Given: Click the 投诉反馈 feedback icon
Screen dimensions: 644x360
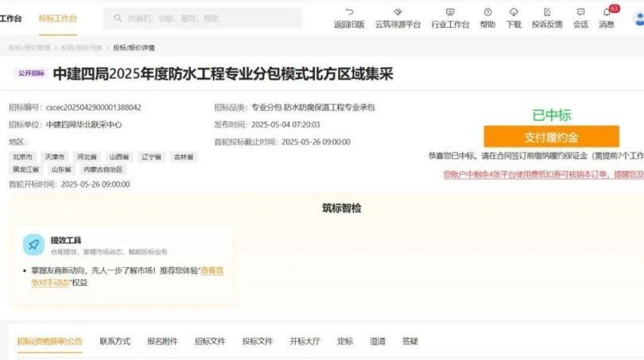Looking at the screenshot, I should click(x=547, y=13).
